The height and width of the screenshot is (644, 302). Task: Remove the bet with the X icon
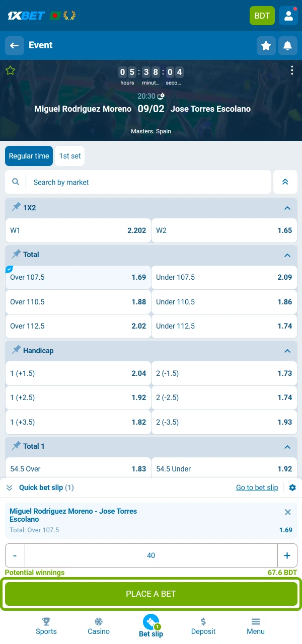click(x=288, y=512)
